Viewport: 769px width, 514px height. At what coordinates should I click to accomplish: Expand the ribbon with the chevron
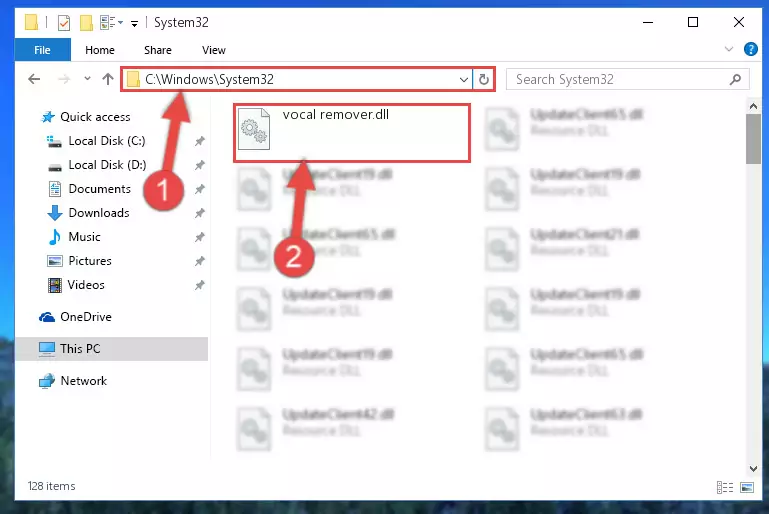click(729, 49)
